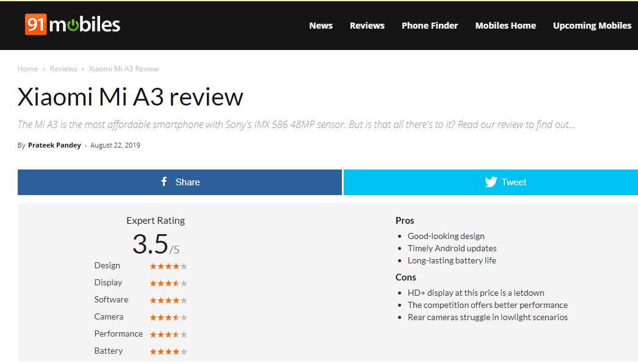Go to Home breadcrumb link
This screenshot has width=638, height=364.
[x=27, y=69]
